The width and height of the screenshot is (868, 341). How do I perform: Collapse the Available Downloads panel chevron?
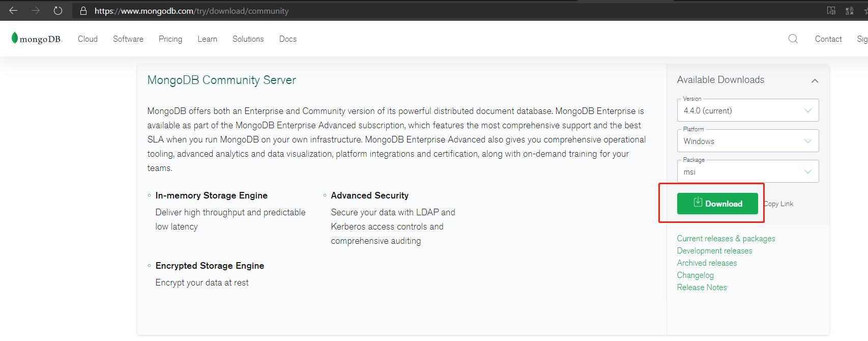pyautogui.click(x=815, y=81)
